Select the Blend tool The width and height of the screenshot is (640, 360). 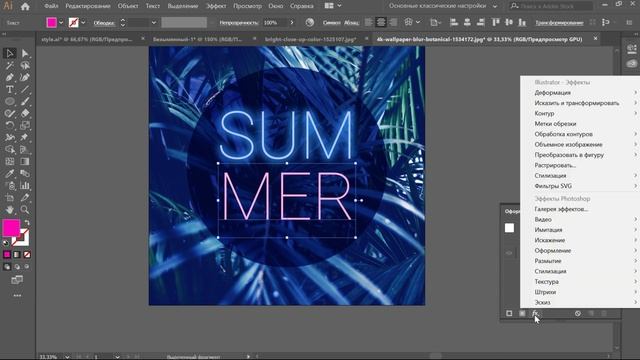[25, 173]
